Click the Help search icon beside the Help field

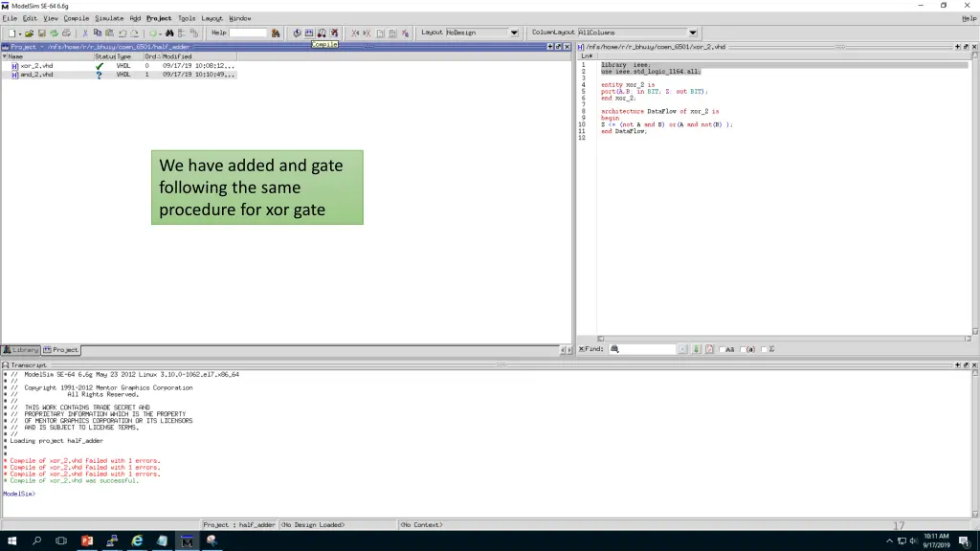point(276,33)
